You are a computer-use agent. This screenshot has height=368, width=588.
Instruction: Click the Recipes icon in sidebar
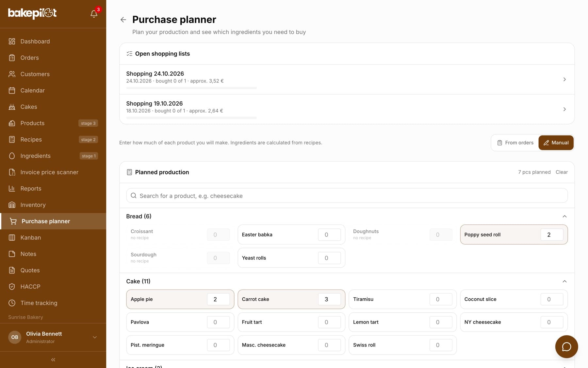pyautogui.click(x=12, y=139)
